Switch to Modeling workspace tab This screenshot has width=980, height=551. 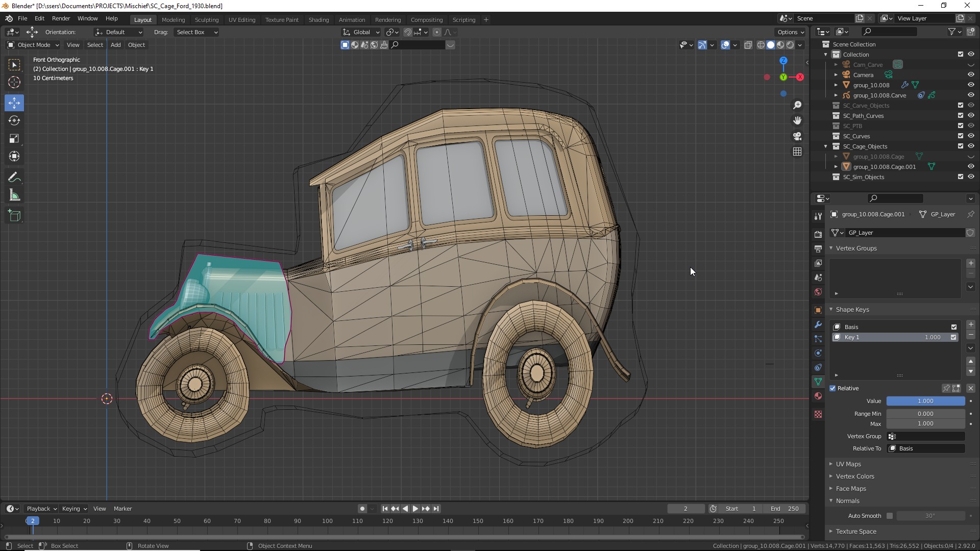pyautogui.click(x=173, y=20)
